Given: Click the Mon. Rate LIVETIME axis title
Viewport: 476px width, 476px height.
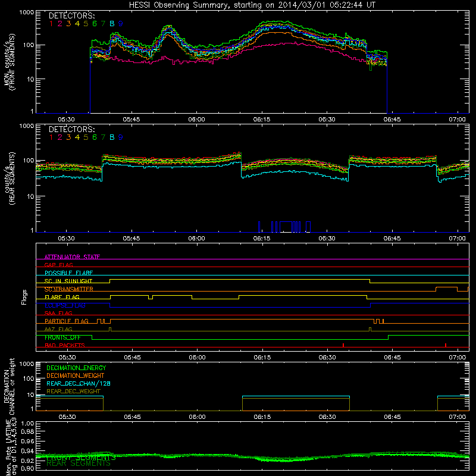Looking at the screenshot, I should pyautogui.click(x=11, y=447).
